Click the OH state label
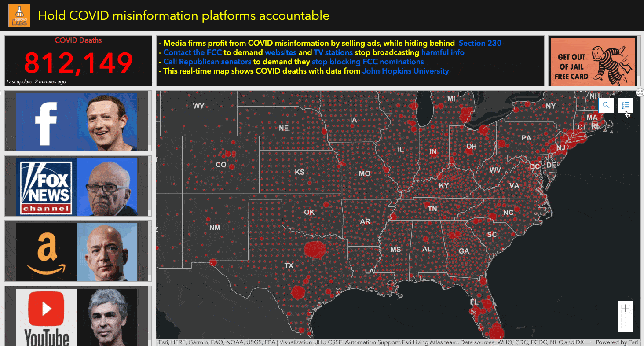 (471, 147)
